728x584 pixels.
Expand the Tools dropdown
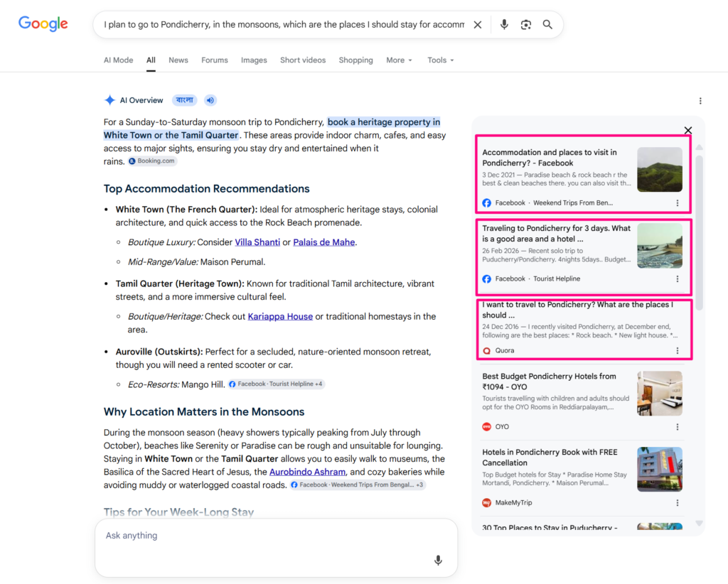(x=440, y=60)
